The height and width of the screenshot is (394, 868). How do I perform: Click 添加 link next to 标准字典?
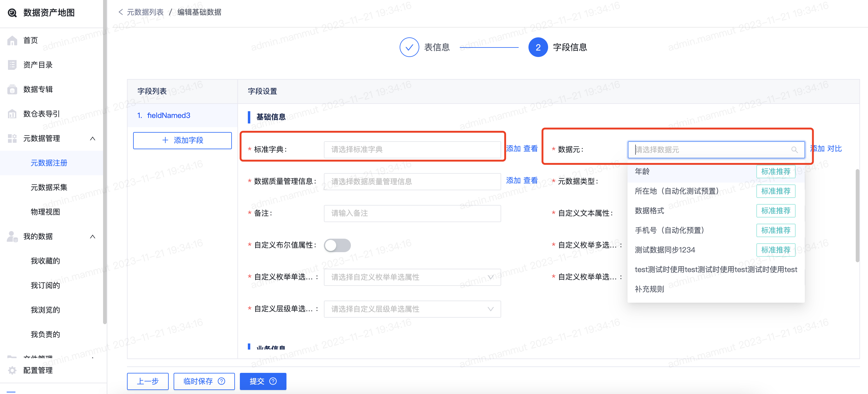coord(513,149)
